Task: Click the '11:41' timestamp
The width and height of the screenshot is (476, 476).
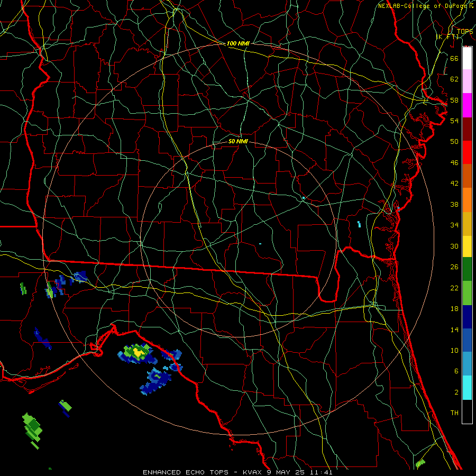Action: tap(321, 472)
